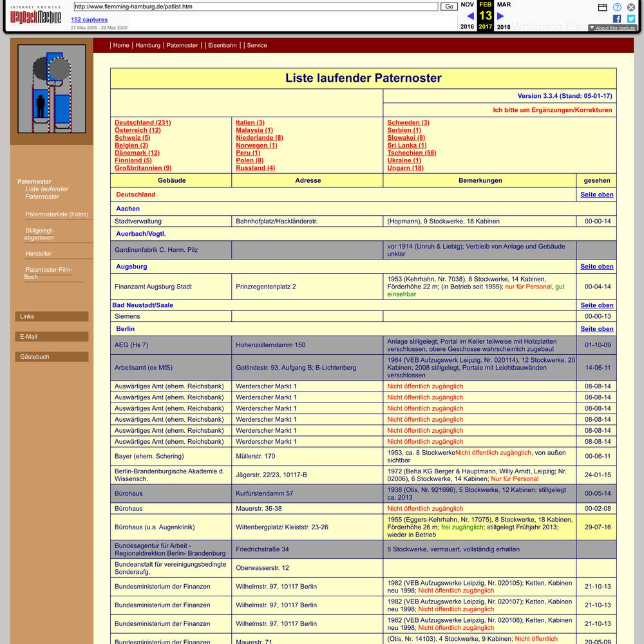
Task: Jump to Serbien (1) list
Action: tap(404, 130)
